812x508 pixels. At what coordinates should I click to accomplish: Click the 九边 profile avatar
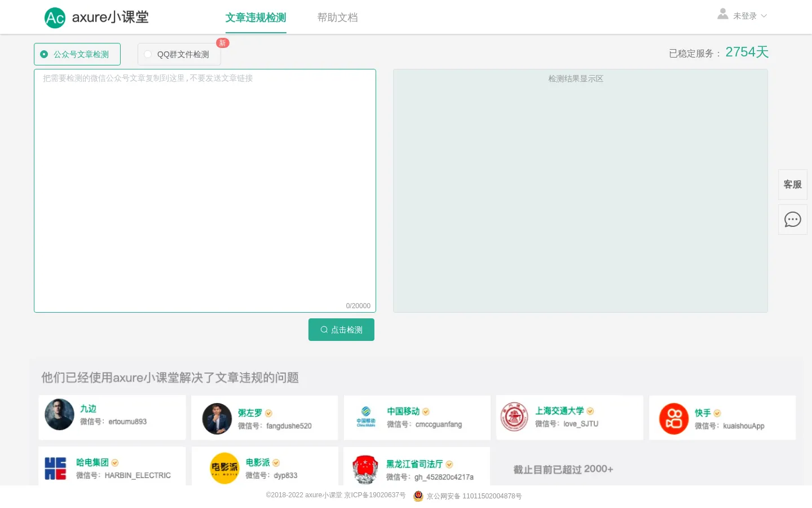(x=59, y=414)
